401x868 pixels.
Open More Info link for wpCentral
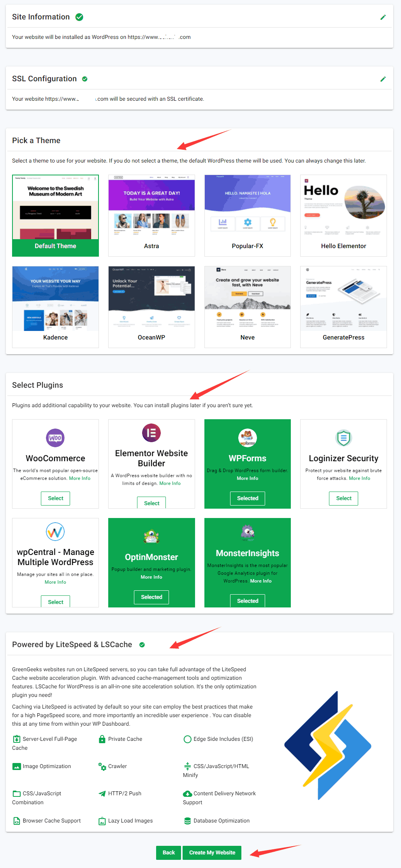tap(55, 582)
